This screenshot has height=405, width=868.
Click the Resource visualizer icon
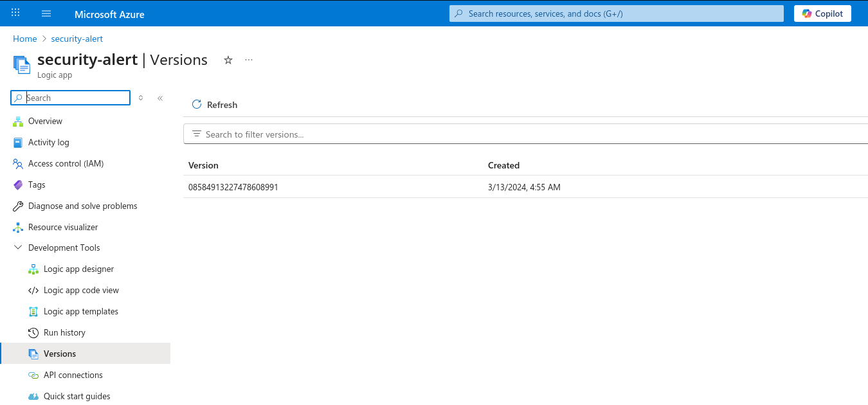pyautogui.click(x=18, y=227)
